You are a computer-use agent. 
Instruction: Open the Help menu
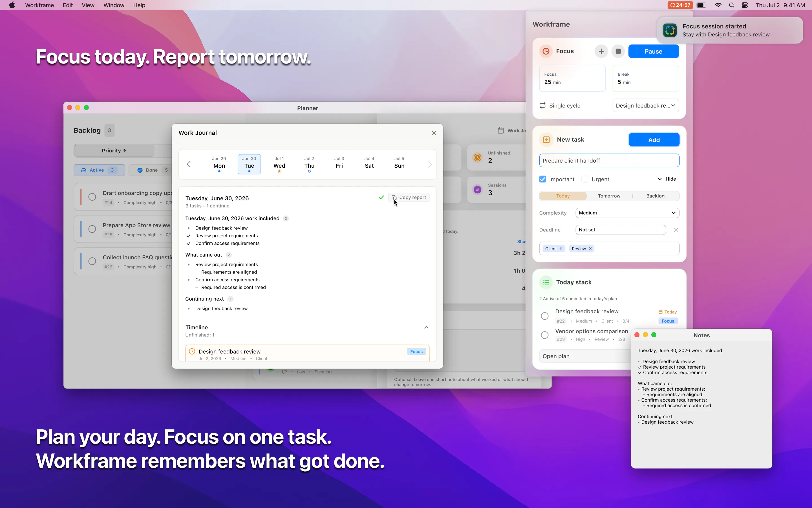(139, 5)
